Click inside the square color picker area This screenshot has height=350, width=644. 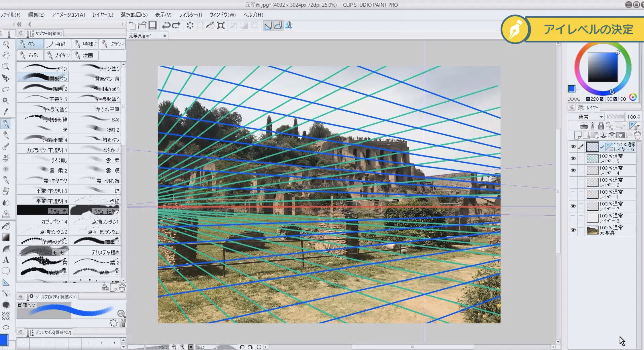pyautogui.click(x=603, y=67)
